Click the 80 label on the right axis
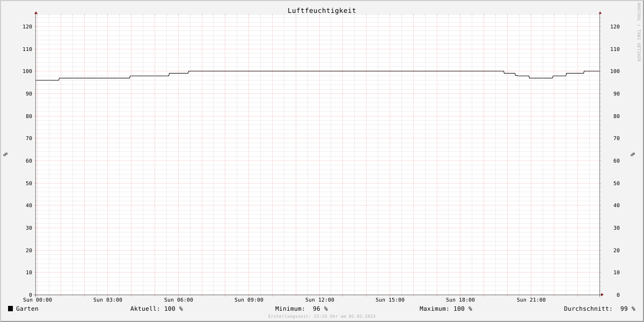 click(x=617, y=116)
